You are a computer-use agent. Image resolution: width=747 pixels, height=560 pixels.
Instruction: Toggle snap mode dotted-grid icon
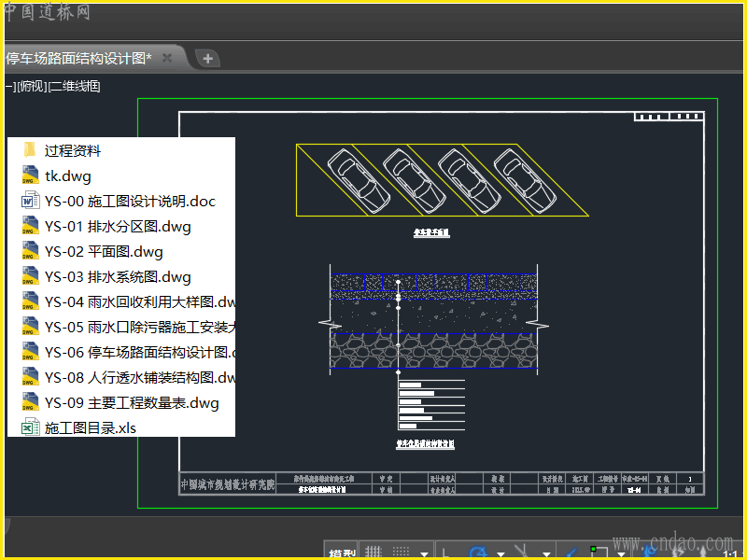click(402, 553)
